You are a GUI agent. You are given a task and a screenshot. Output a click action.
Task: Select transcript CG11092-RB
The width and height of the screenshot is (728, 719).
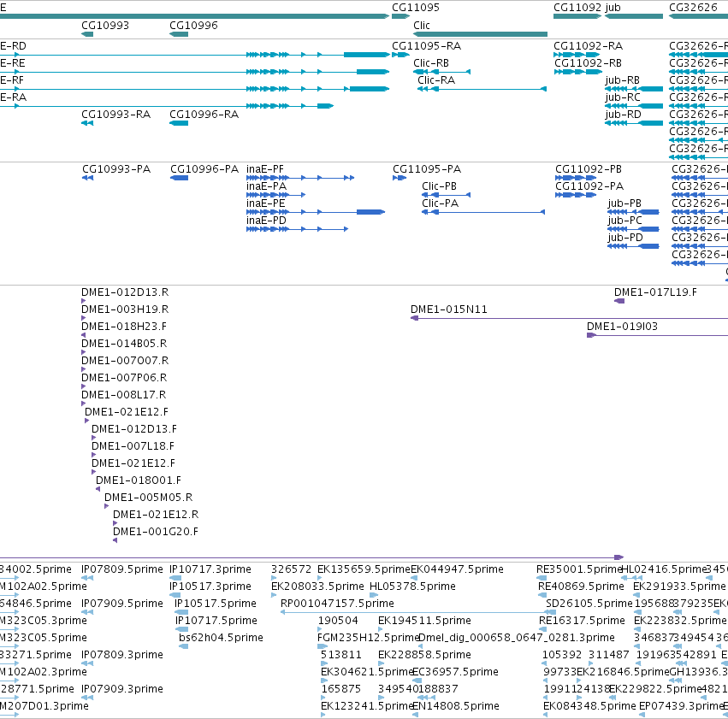(577, 72)
